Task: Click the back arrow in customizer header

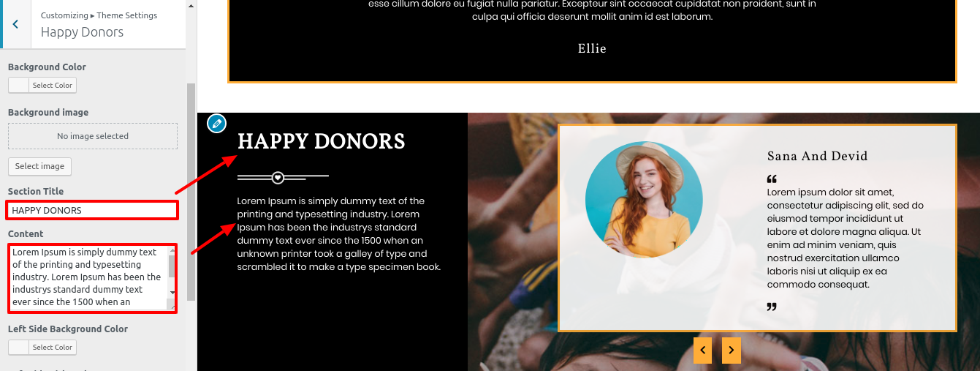Action: [x=15, y=24]
